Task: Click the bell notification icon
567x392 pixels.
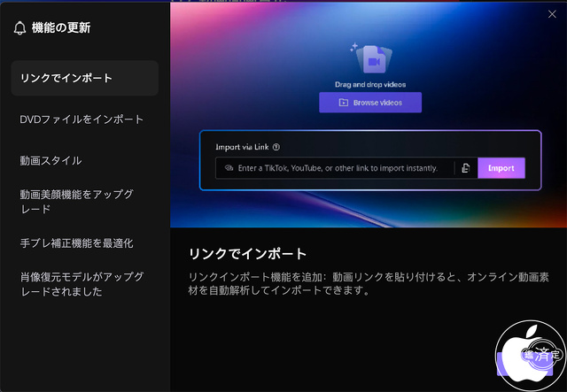Action: pyautogui.click(x=19, y=27)
